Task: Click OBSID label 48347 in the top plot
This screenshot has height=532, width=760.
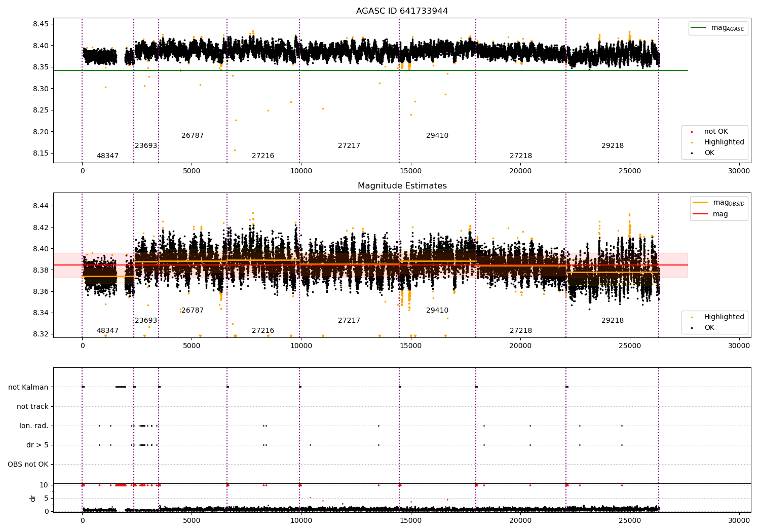Action: coord(107,156)
